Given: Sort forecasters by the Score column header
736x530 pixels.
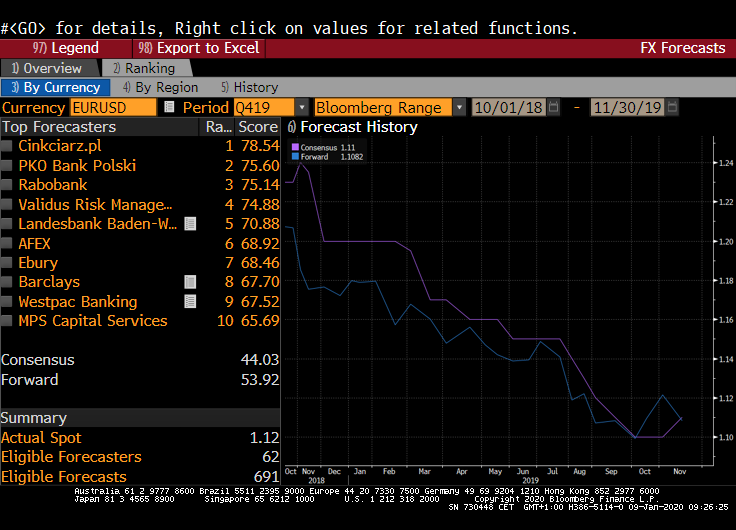Looking at the screenshot, I should point(257,127).
